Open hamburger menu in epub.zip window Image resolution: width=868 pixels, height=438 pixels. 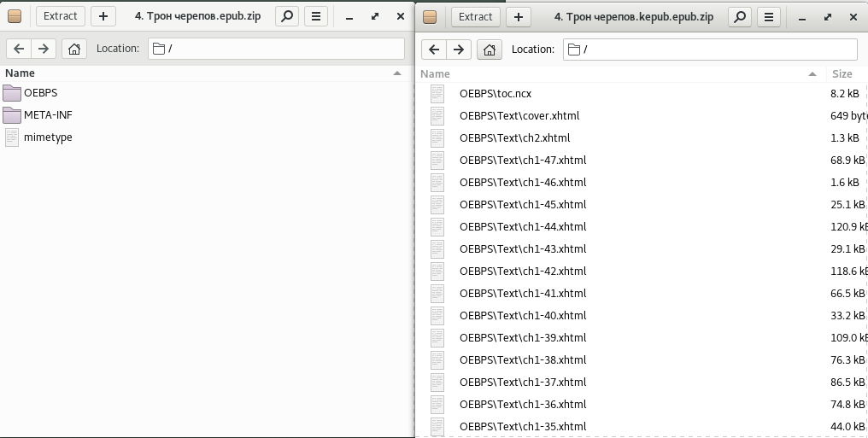click(316, 16)
